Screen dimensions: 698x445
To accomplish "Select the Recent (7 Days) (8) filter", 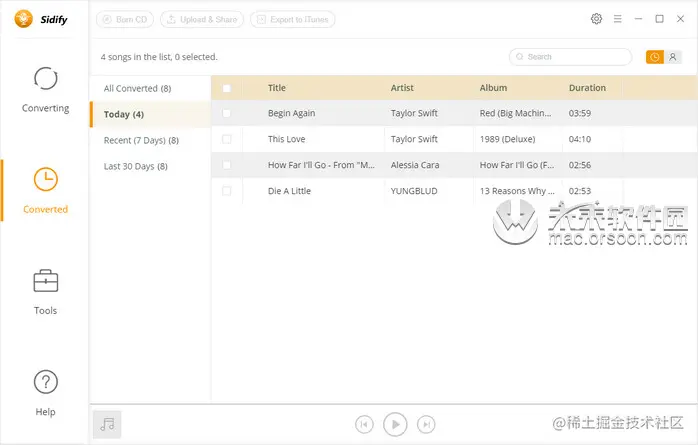I will tap(150, 140).
